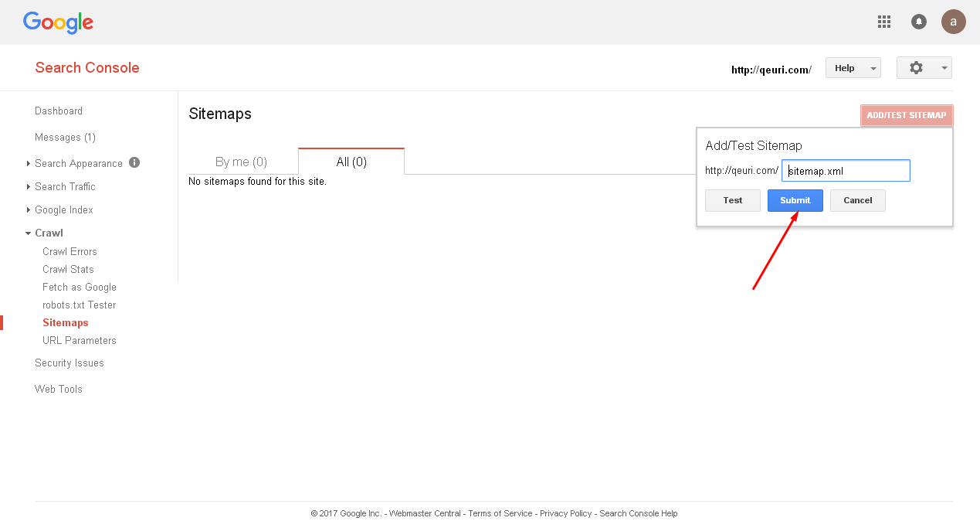
Task: Select Sitemaps in the sidebar
Action: [66, 322]
